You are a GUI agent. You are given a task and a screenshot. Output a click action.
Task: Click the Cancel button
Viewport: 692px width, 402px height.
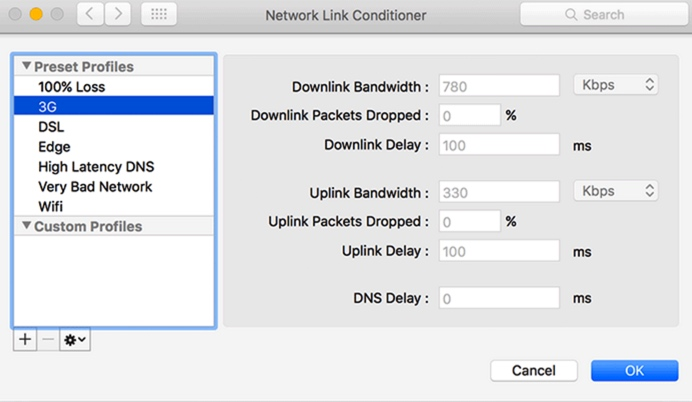(x=534, y=370)
